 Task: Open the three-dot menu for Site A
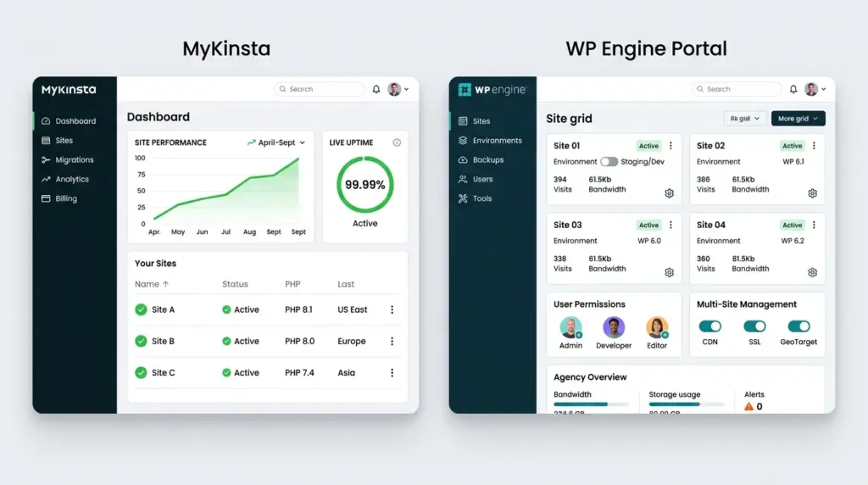[x=392, y=309]
